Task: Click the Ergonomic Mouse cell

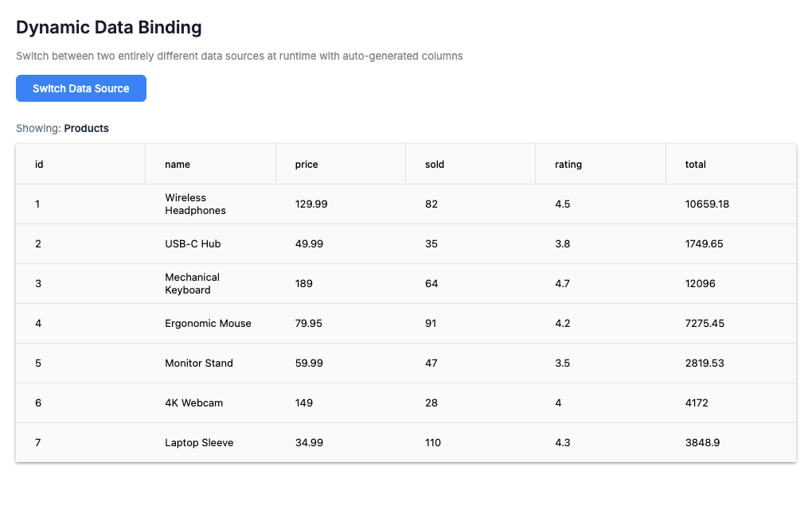Action: pyautogui.click(x=208, y=324)
